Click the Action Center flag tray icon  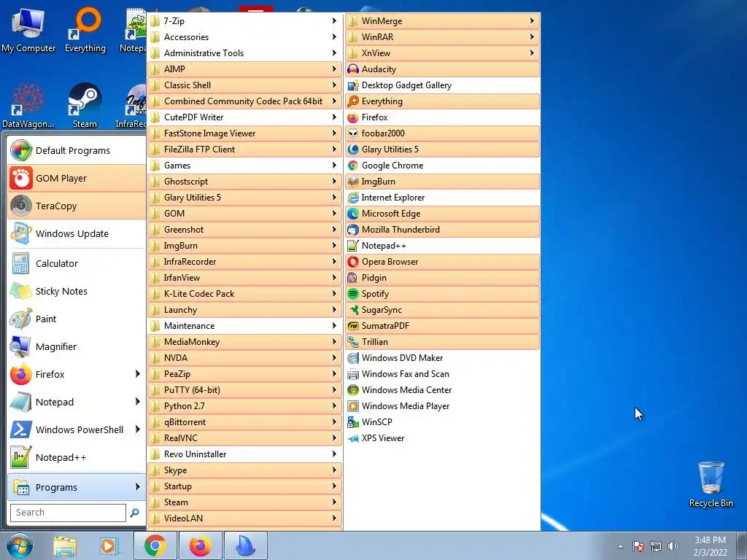coord(638,546)
